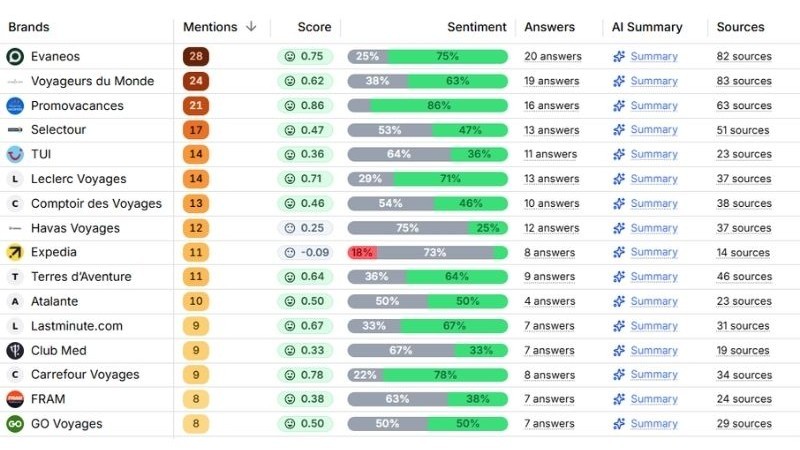Screen dimensions: 800x450
Task: Click the GO Voyages green logo icon
Action: [x=15, y=423]
